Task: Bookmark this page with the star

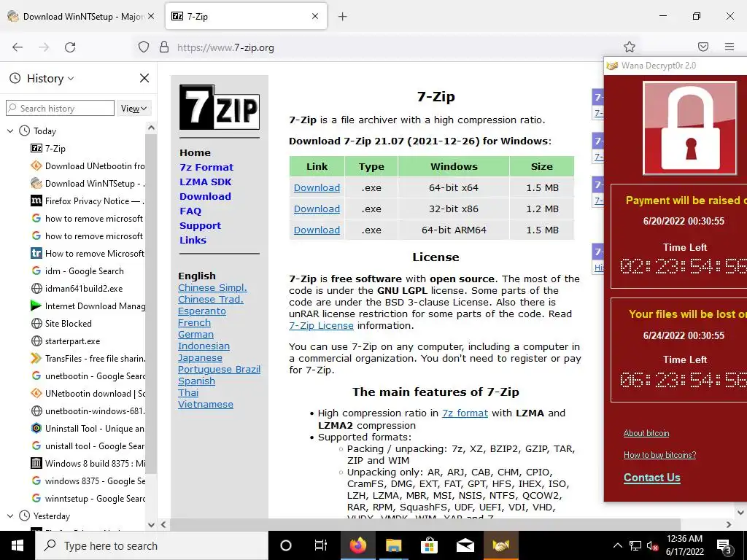Action: [630, 47]
